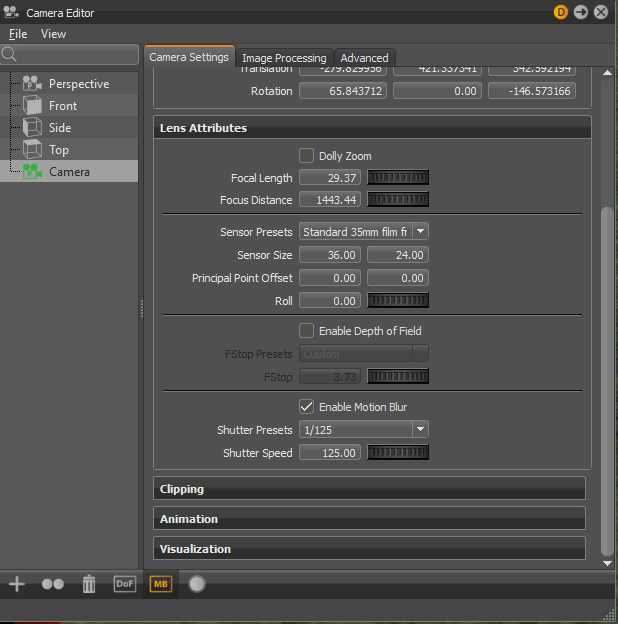Click the round gray sphere icon

[x=197, y=584]
